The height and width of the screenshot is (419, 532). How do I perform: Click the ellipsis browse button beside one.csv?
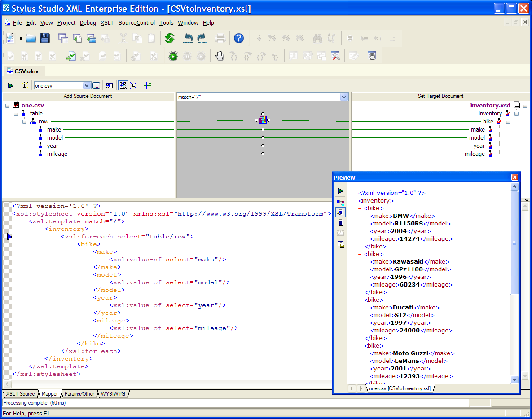(97, 86)
